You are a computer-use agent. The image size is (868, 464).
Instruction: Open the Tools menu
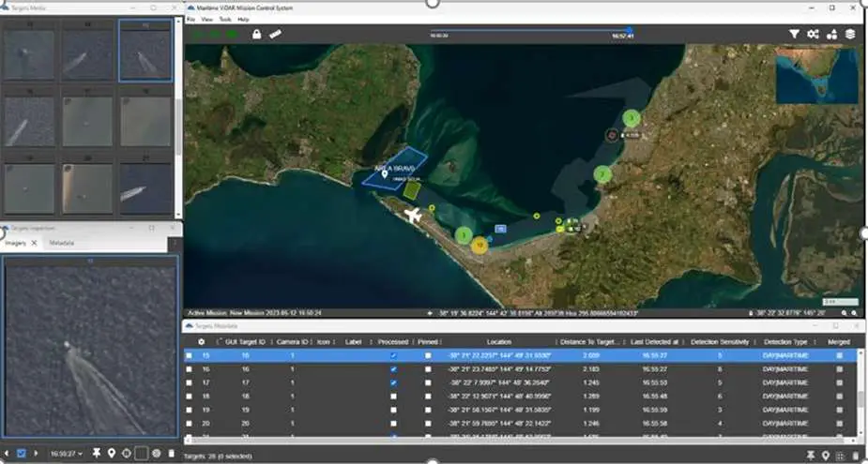click(x=225, y=19)
